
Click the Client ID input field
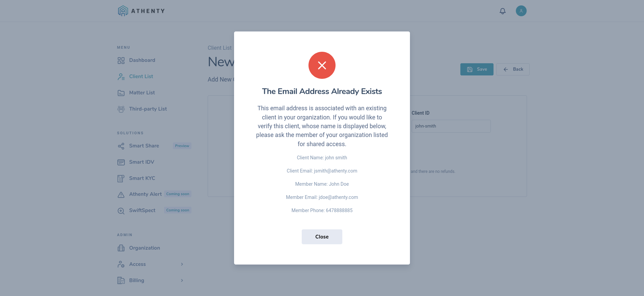451,126
